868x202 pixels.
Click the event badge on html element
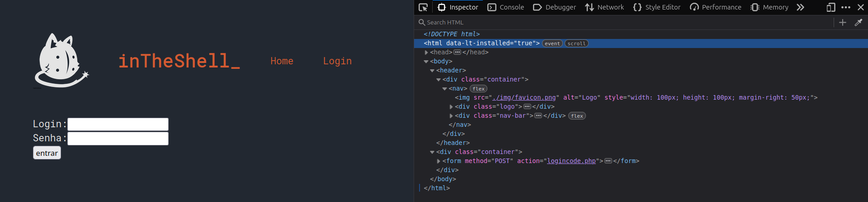[x=552, y=43]
